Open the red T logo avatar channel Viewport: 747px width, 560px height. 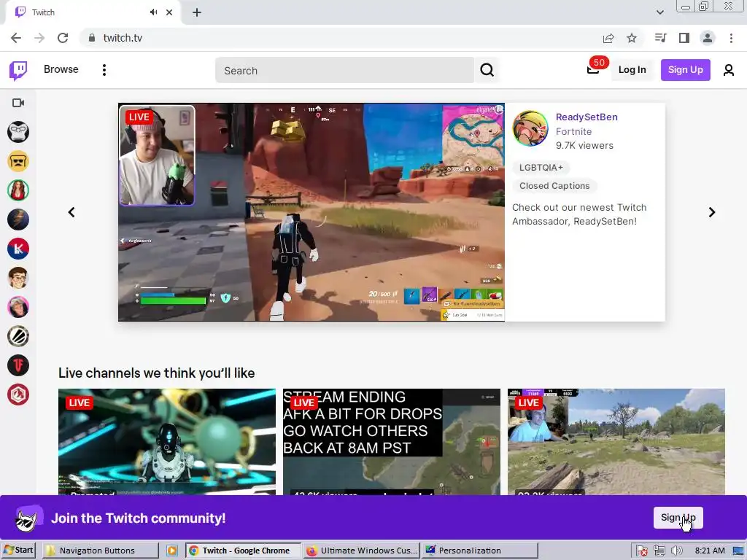point(18,366)
